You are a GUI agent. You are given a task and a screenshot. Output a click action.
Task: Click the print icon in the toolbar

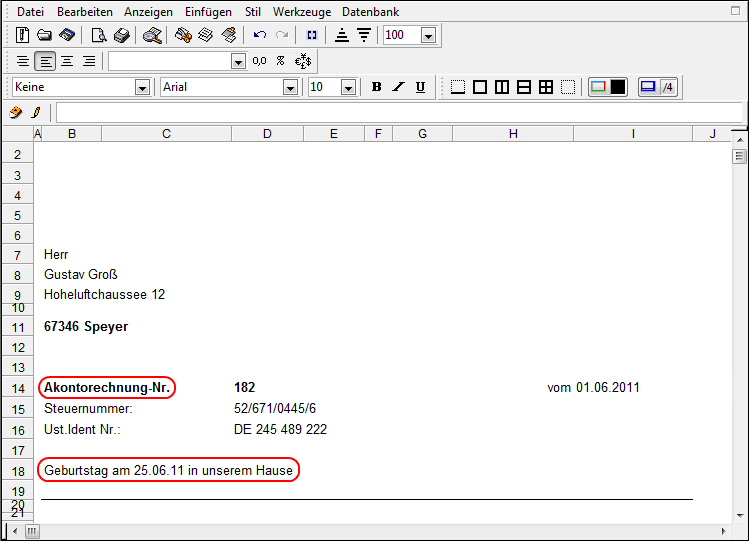121,36
